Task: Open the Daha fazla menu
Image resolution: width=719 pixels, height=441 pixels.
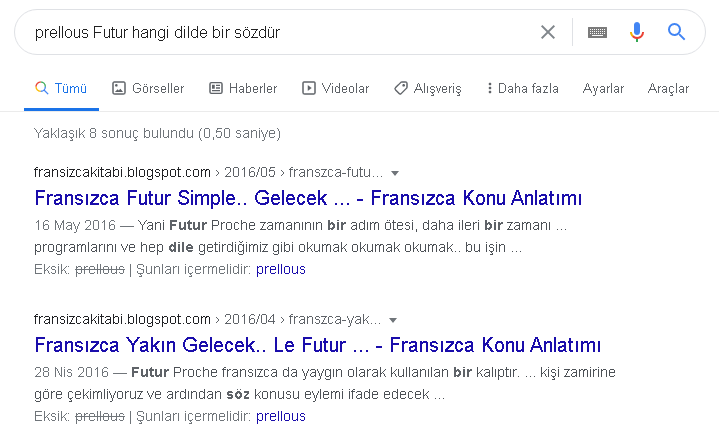Action: pyautogui.click(x=522, y=88)
